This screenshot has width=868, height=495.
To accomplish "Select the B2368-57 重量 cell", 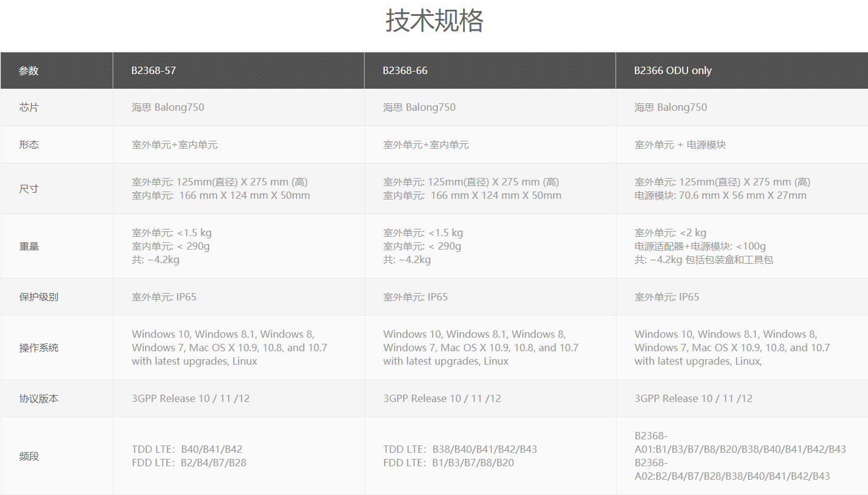I will click(239, 246).
